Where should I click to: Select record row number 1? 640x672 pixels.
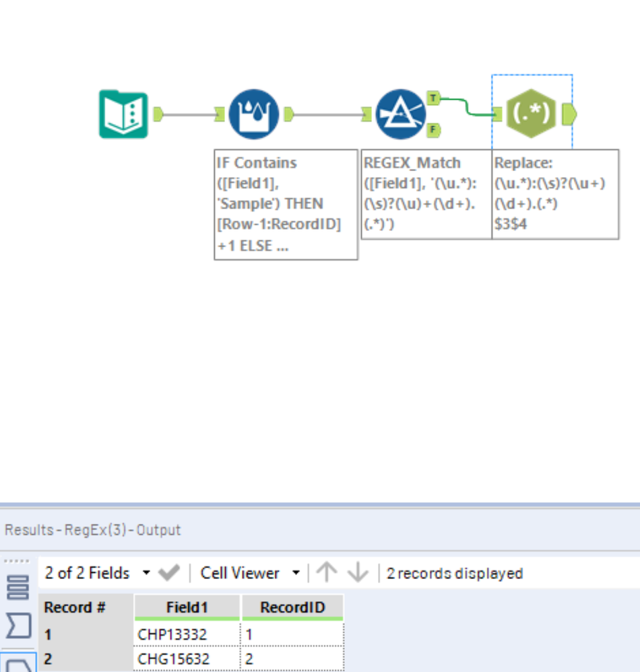tap(86, 634)
